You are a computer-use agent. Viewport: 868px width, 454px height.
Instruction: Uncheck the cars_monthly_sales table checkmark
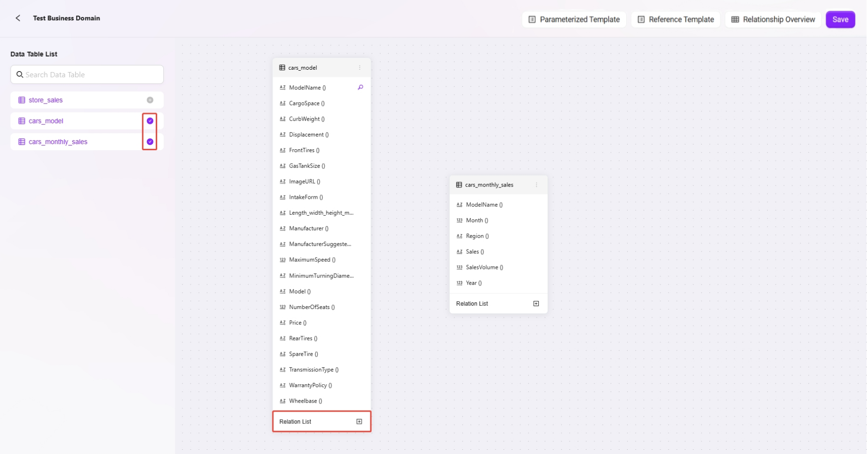[150, 142]
